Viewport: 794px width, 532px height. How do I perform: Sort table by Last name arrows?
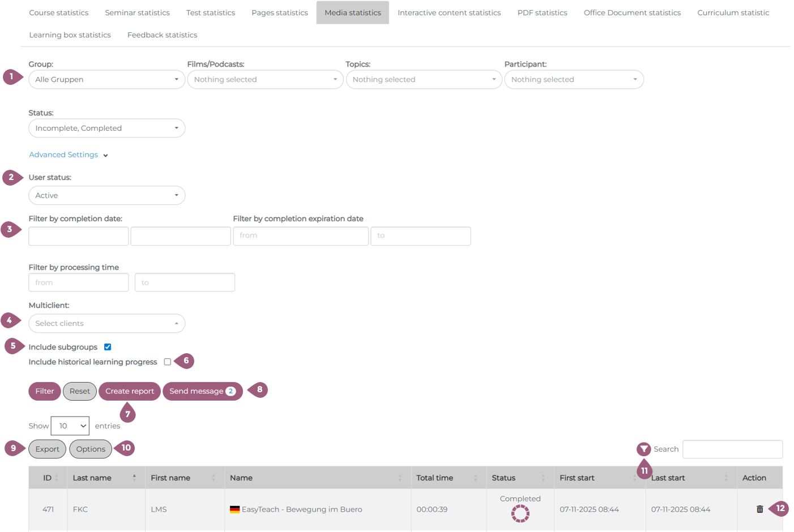[134, 478]
